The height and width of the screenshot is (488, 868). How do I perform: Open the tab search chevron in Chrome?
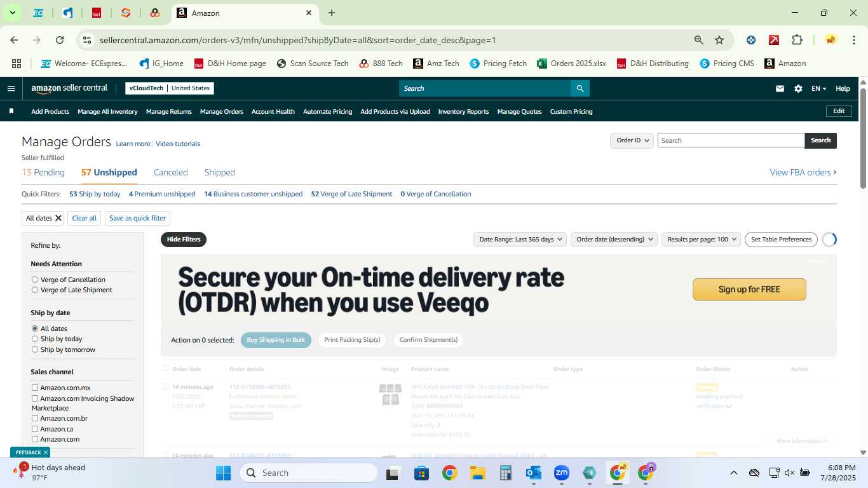pyautogui.click(x=12, y=13)
